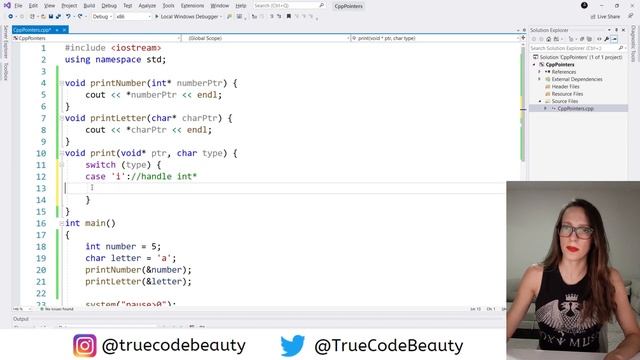Open the x86 platform dropdown
Image resolution: width=640 pixels, height=360 pixels.
click(x=133, y=16)
